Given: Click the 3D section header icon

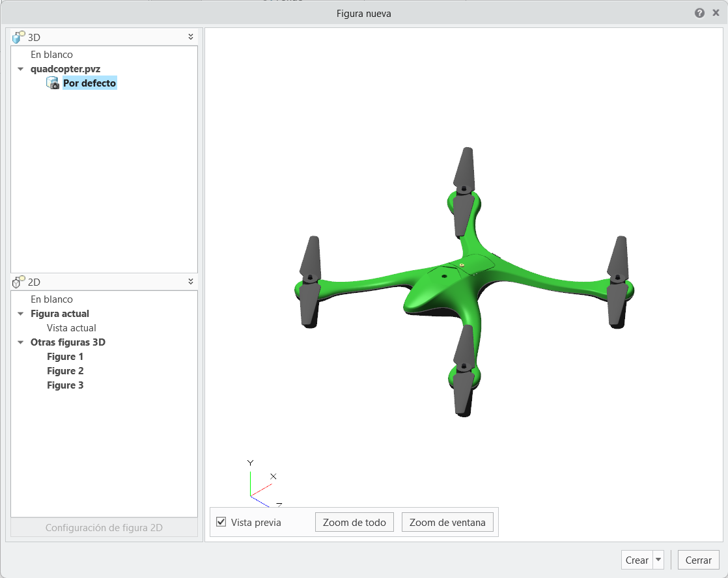Looking at the screenshot, I should tap(19, 37).
